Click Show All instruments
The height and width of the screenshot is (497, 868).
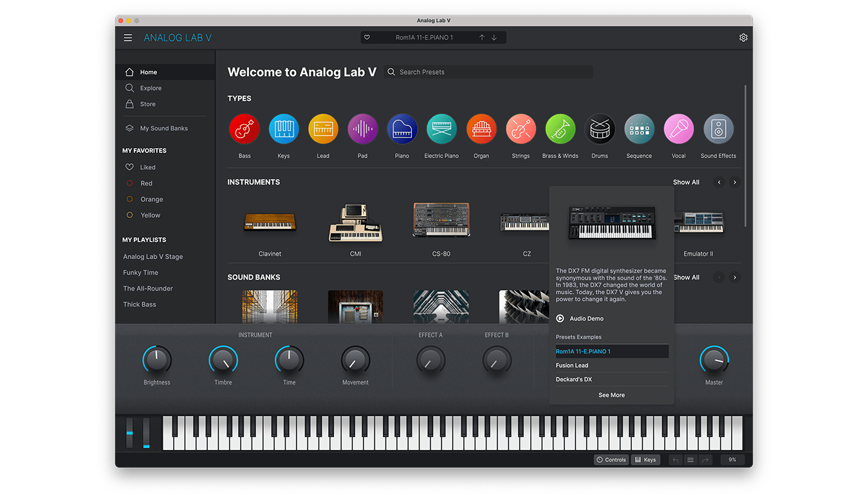point(686,182)
